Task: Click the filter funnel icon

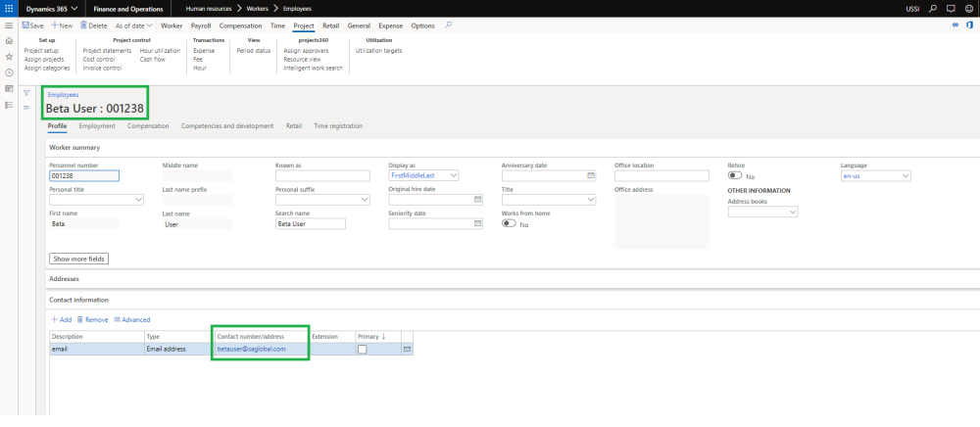Action: coord(26,93)
